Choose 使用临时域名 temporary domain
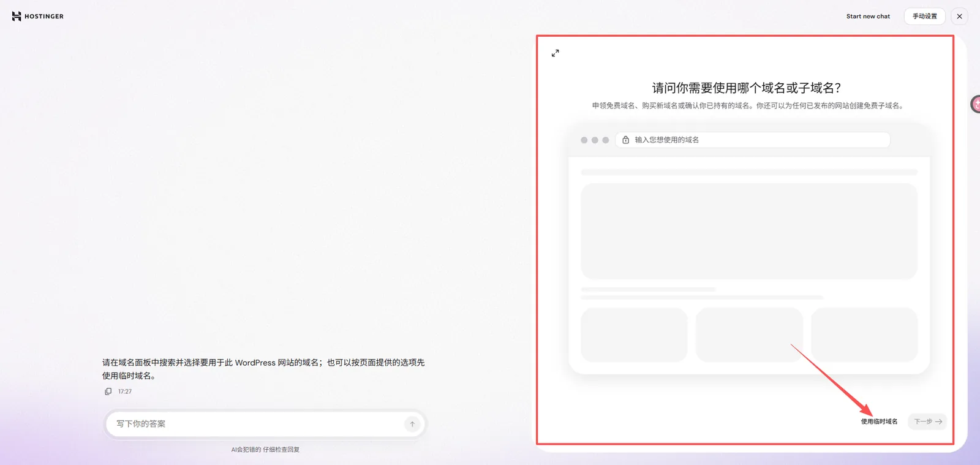 point(879,422)
